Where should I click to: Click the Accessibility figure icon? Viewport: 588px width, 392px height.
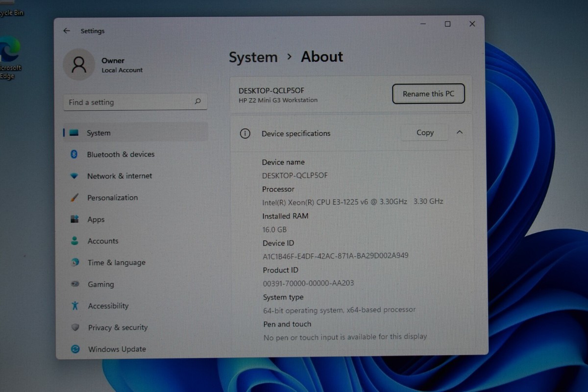point(75,306)
